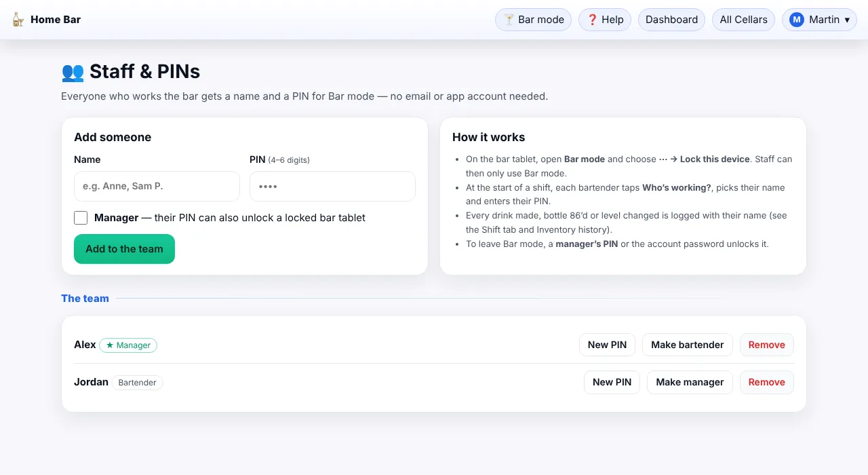Click the "How it works" heading

(488, 137)
